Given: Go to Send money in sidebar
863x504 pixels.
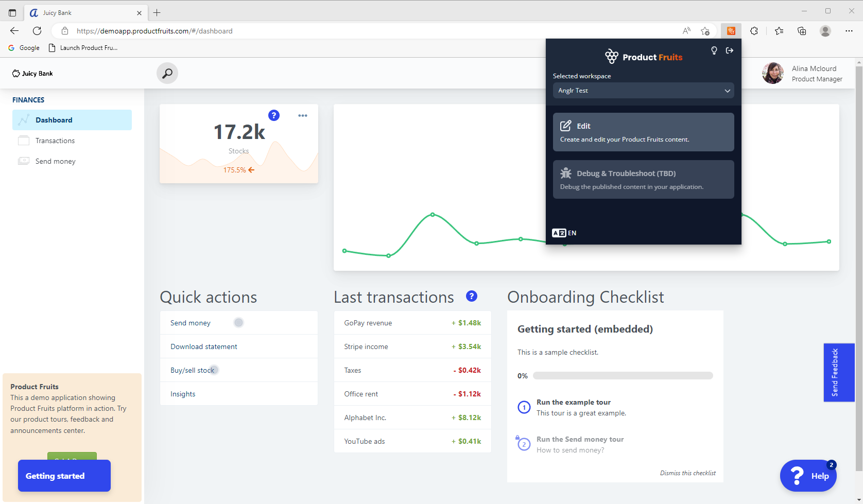Looking at the screenshot, I should (x=55, y=162).
